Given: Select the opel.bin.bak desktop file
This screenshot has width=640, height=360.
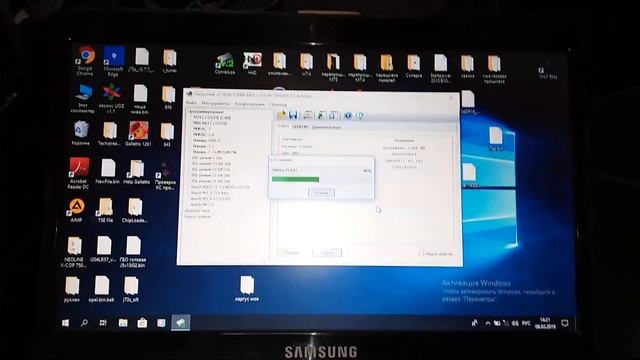Looking at the screenshot, I should pos(101,288).
